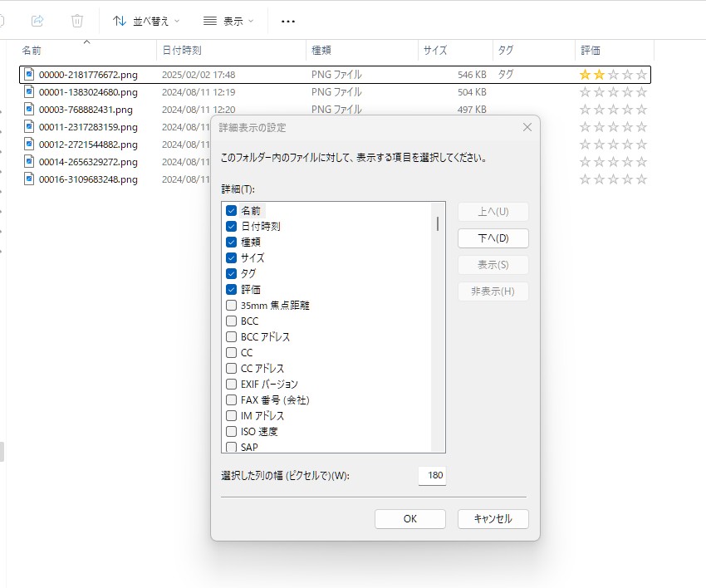The width and height of the screenshot is (706, 588).
Task: Sort by the 名前 column header
Action: (88, 51)
